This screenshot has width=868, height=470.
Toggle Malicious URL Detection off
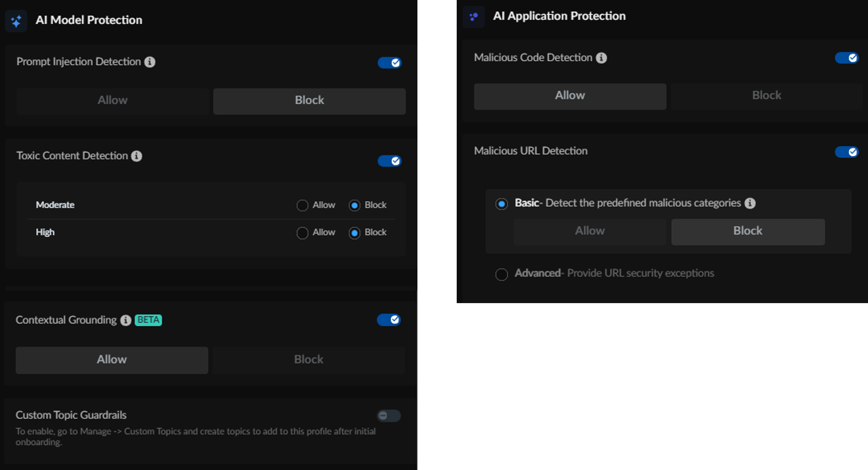[x=846, y=152]
